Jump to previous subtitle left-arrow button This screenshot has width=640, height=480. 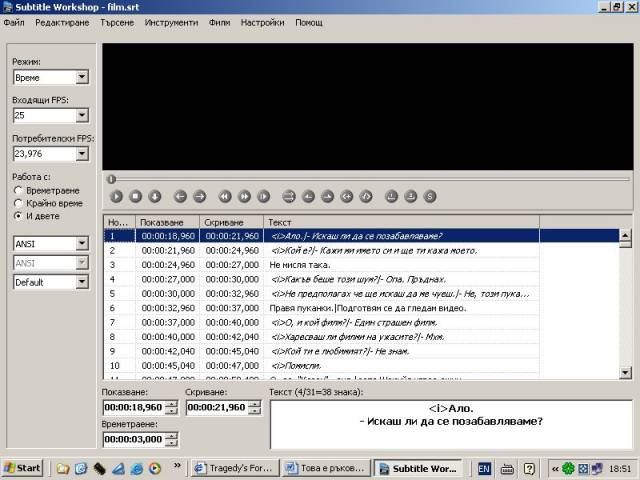coord(180,197)
